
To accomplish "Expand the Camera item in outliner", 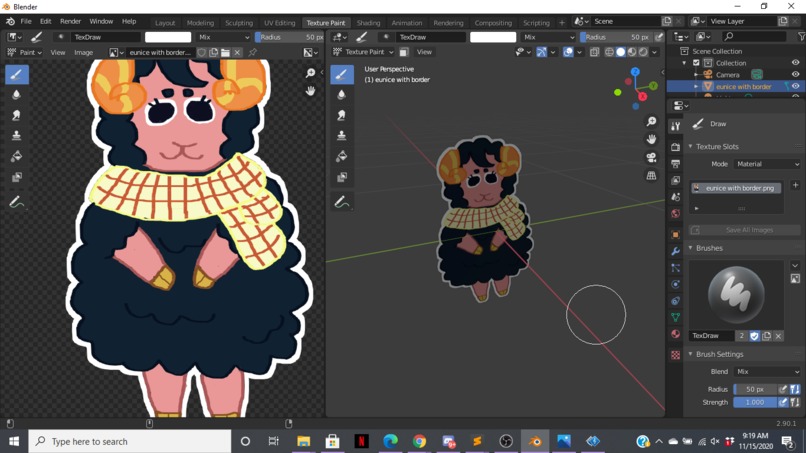I will (x=696, y=75).
